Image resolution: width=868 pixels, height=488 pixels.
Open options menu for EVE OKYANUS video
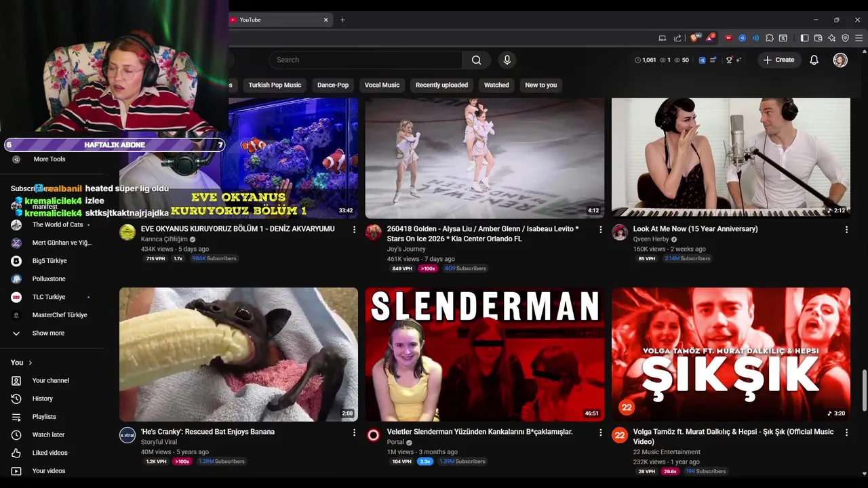[354, 230]
